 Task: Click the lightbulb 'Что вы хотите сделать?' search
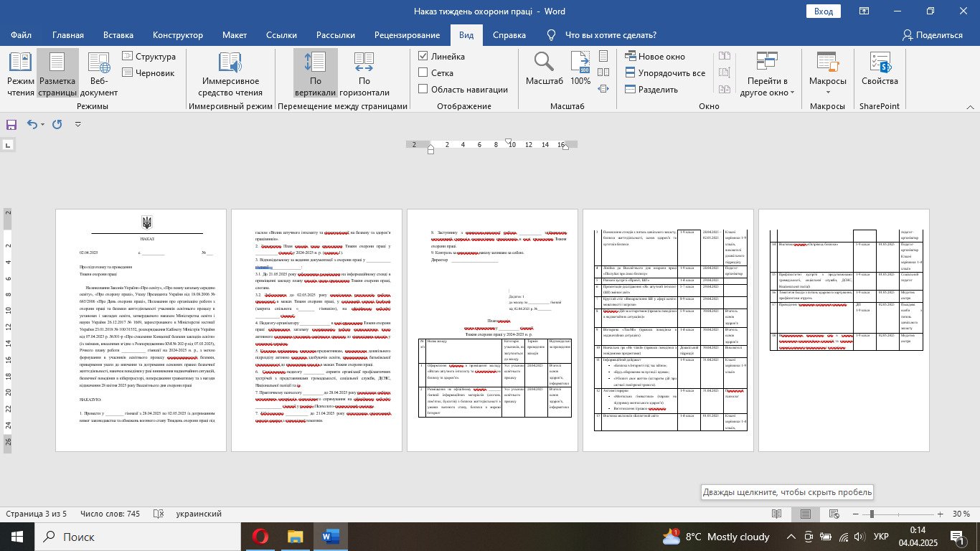pos(601,34)
